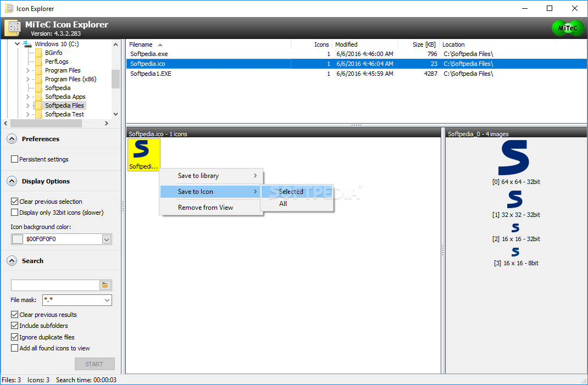Image resolution: width=588 pixels, height=385 pixels.
Task: Click the BGinfo folder icon
Action: [38, 53]
